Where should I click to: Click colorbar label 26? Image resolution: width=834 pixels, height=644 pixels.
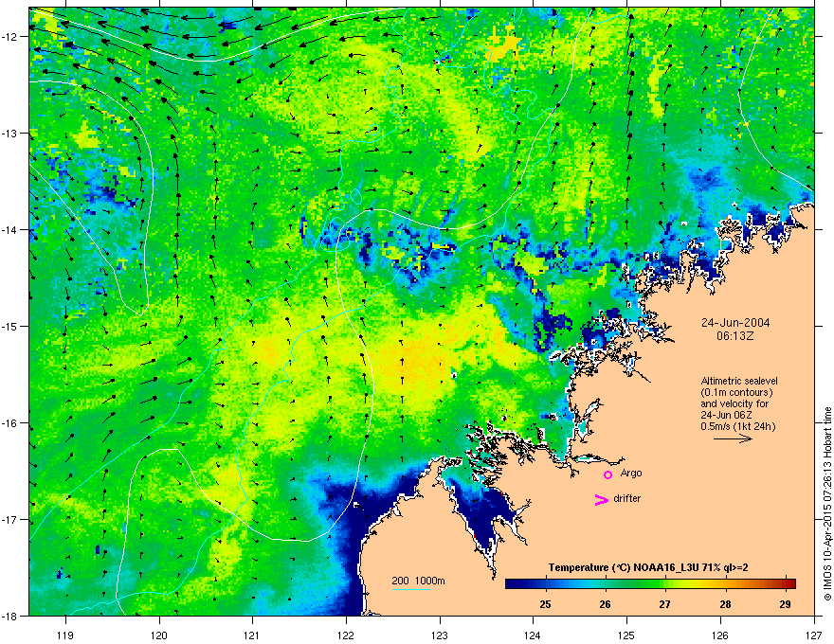click(605, 604)
